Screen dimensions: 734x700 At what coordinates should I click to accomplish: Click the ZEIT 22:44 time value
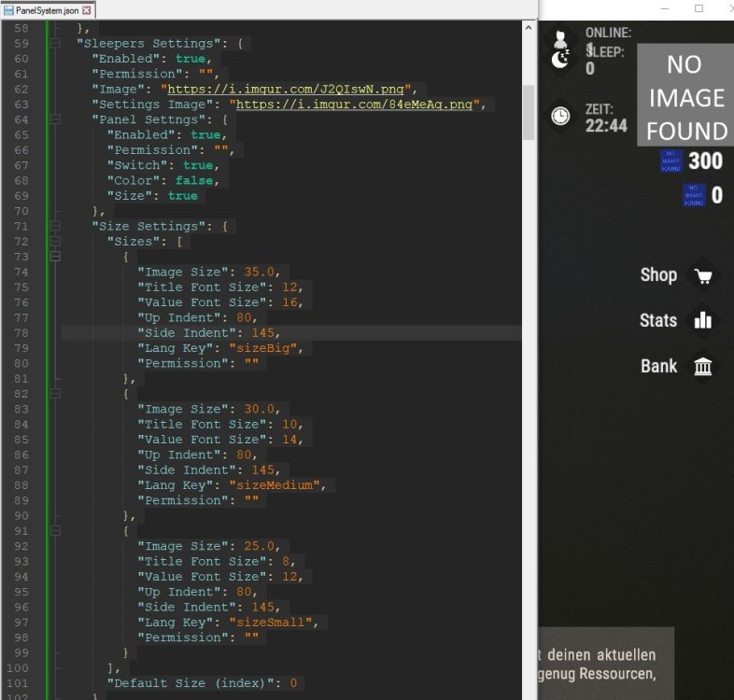click(606, 126)
